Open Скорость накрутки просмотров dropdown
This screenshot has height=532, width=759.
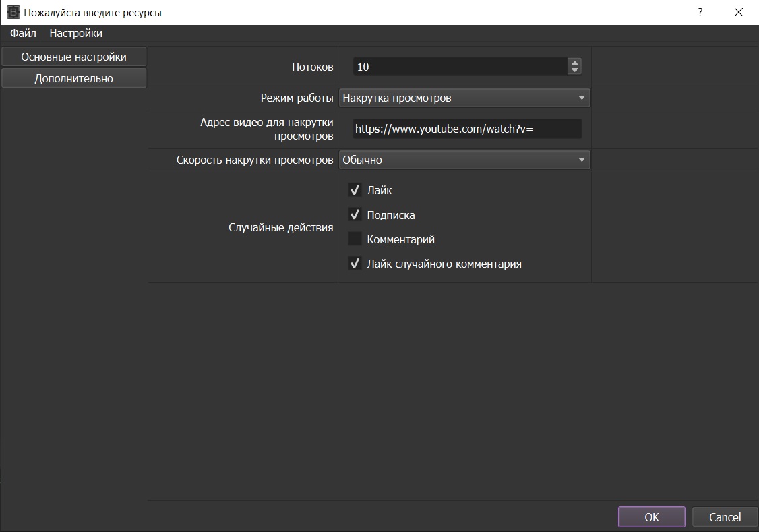pos(464,160)
